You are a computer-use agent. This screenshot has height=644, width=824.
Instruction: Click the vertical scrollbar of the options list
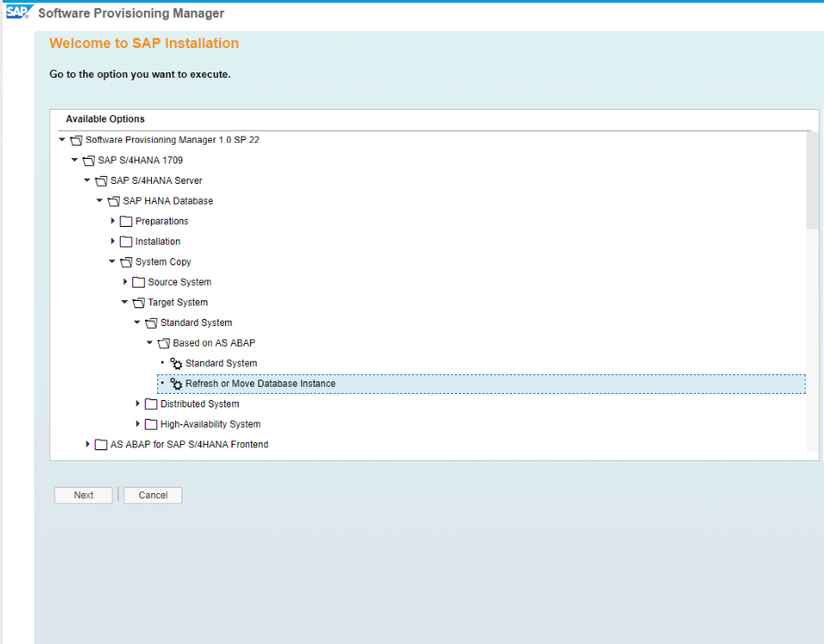pyautogui.click(x=812, y=179)
